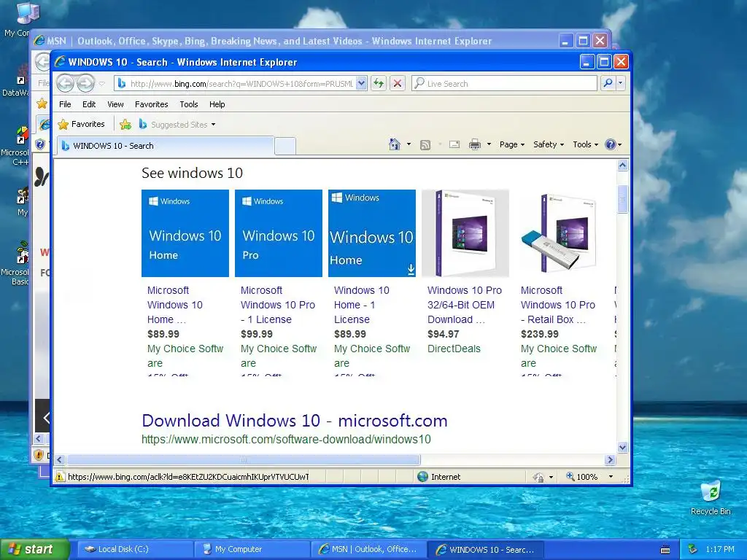This screenshot has height=560, width=747.
Task: Click the Internet zone globe icon
Action: [422, 477]
